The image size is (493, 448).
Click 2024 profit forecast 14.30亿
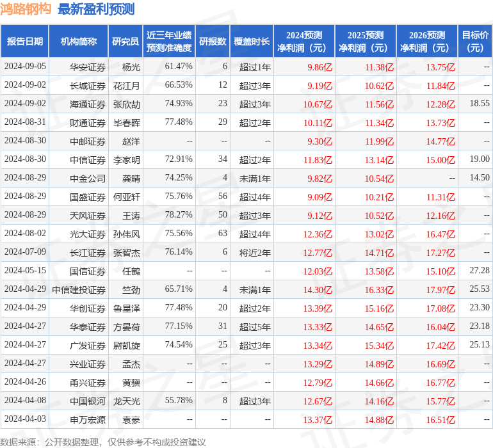click(x=318, y=290)
